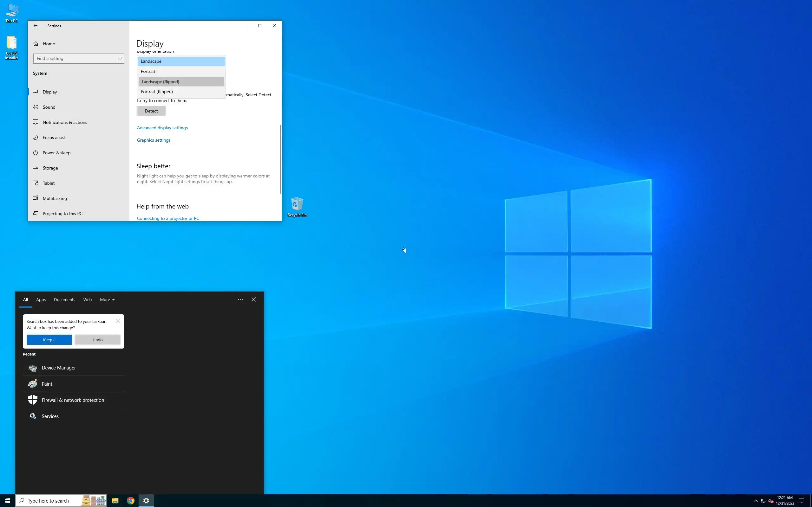
Task: Expand the More dropdown in search panel
Action: pyautogui.click(x=108, y=299)
